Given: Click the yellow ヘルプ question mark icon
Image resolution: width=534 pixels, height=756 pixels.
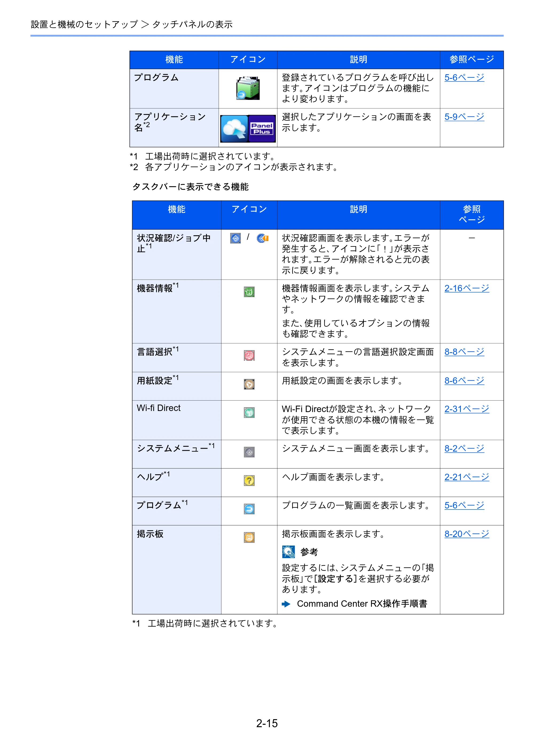Looking at the screenshot, I should 249,480.
